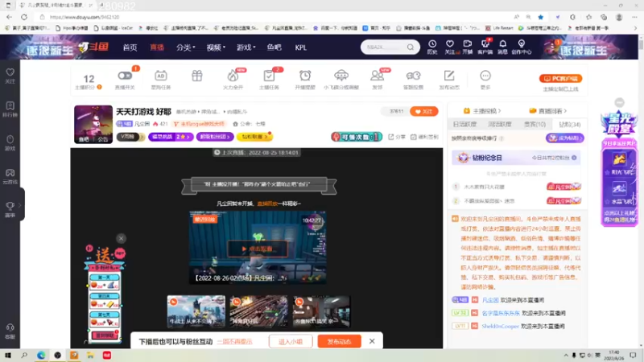
Task: Open 开播 camera icon in header
Action: click(x=468, y=47)
